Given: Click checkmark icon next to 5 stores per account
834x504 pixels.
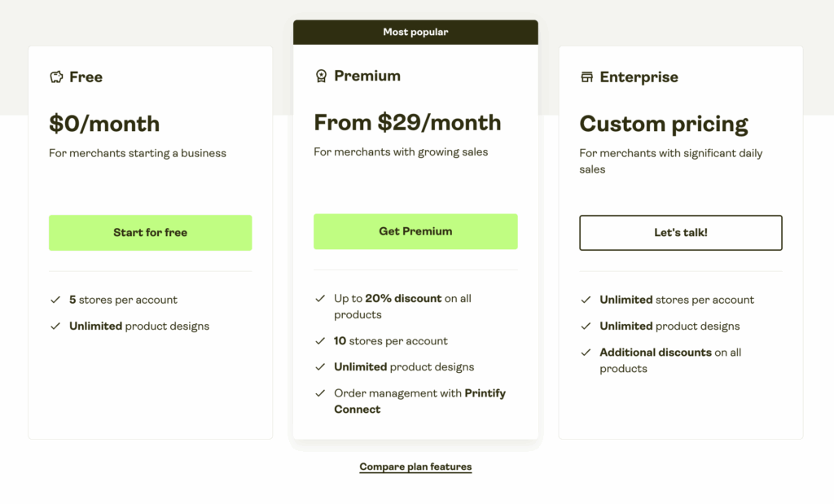Looking at the screenshot, I should (55, 300).
